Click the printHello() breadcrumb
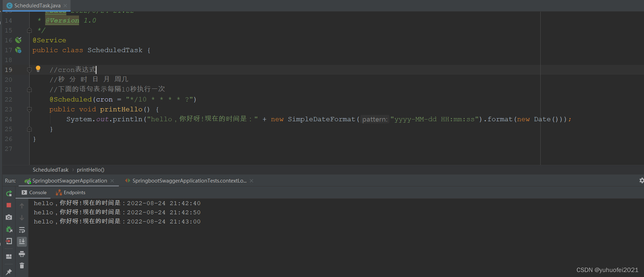Screen dimensions: 644x277 coord(91,170)
